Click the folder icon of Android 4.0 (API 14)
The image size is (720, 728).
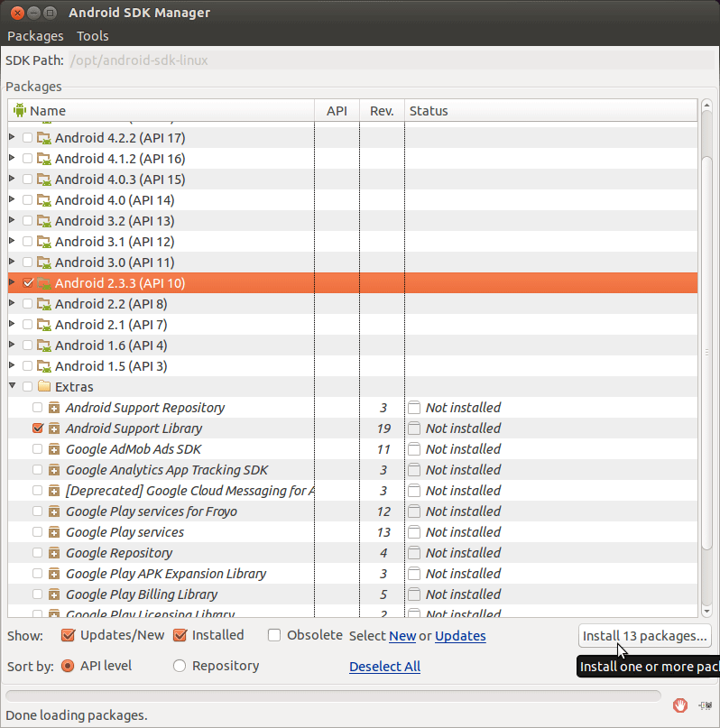[44, 200]
